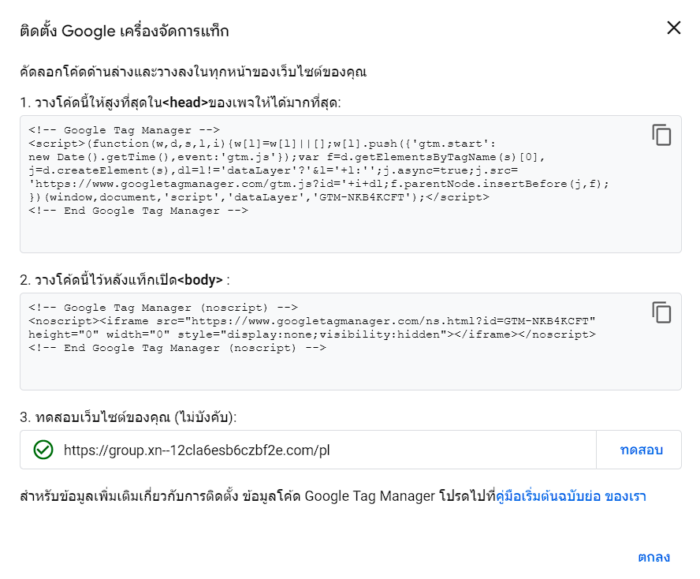
Task: Click the GTM-NKB4KCFT ID in head script
Action: [361, 197]
